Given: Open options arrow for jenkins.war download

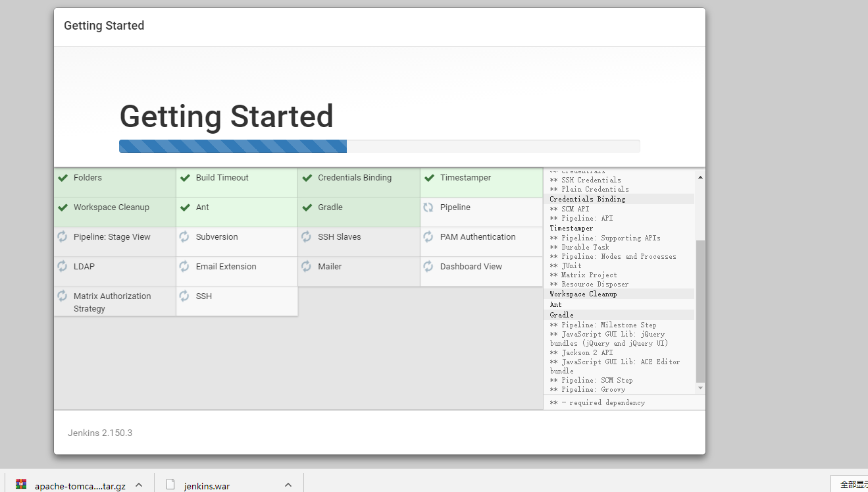Looking at the screenshot, I should (x=288, y=485).
